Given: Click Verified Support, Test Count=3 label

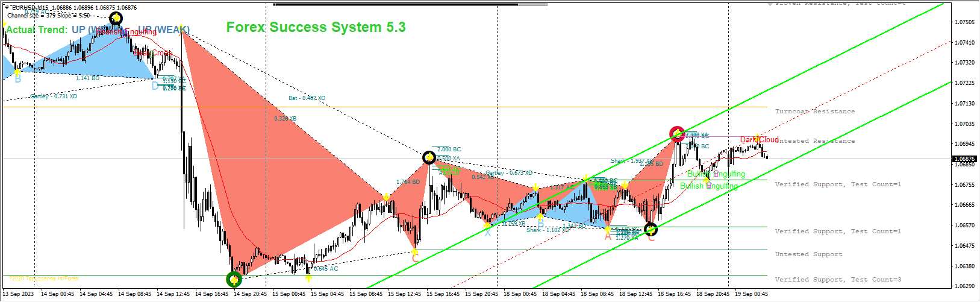Looking at the screenshot, I should click(838, 280).
